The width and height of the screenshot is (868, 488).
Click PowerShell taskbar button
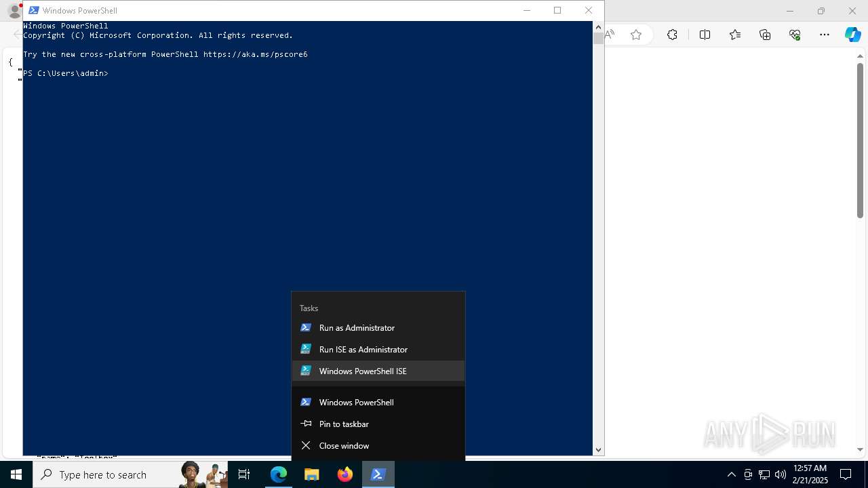coord(378,474)
